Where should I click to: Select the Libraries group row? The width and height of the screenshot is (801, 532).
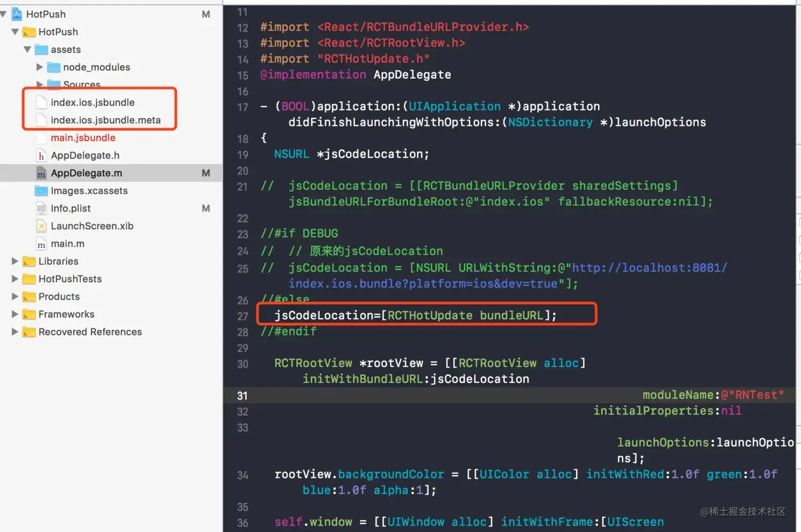(x=111, y=261)
